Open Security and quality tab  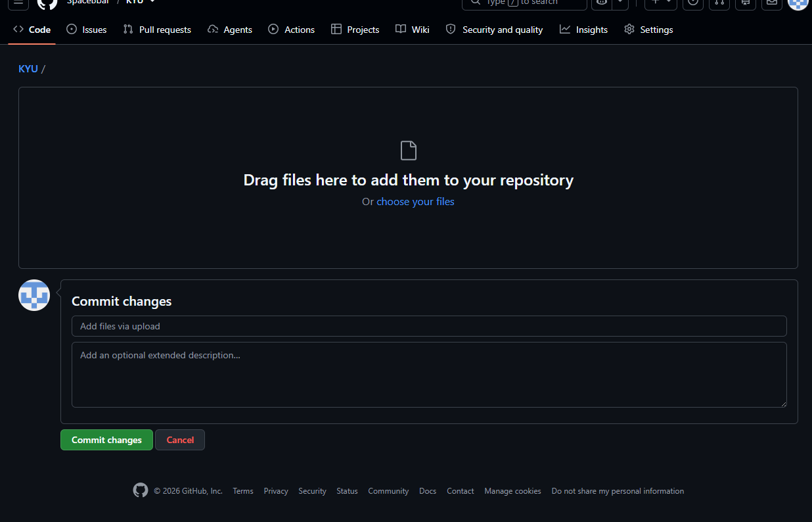[x=494, y=30]
